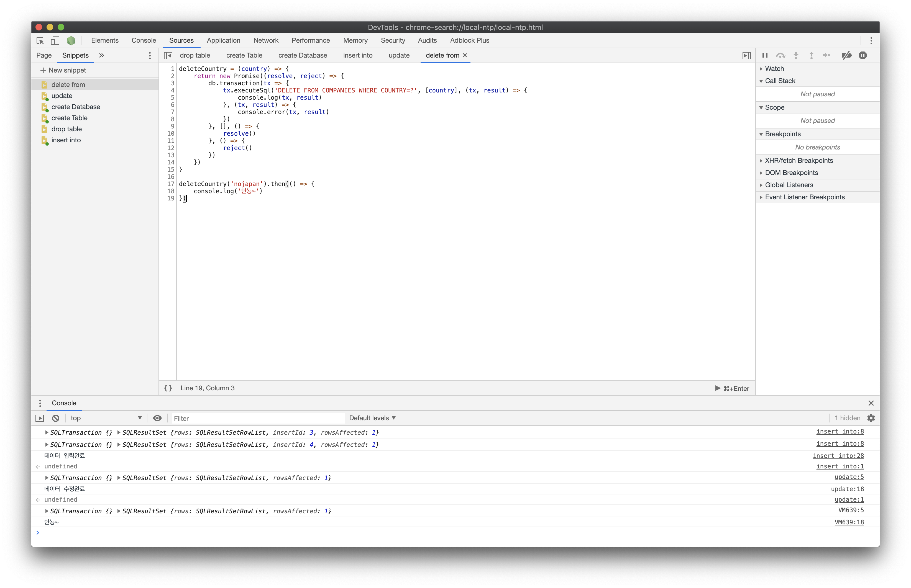Click the pretty print braces icon
Image resolution: width=911 pixels, height=588 pixels.
(168, 388)
